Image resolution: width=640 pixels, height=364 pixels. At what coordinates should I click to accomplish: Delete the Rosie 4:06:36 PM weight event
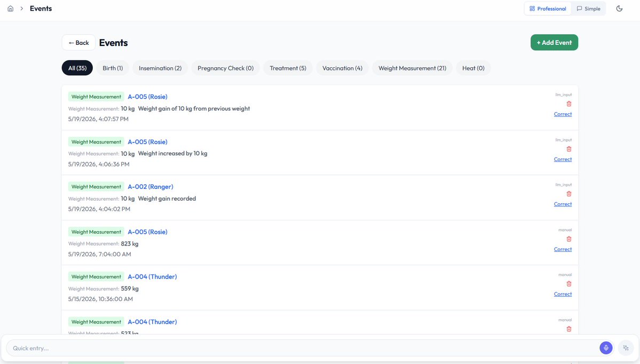pyautogui.click(x=568, y=149)
